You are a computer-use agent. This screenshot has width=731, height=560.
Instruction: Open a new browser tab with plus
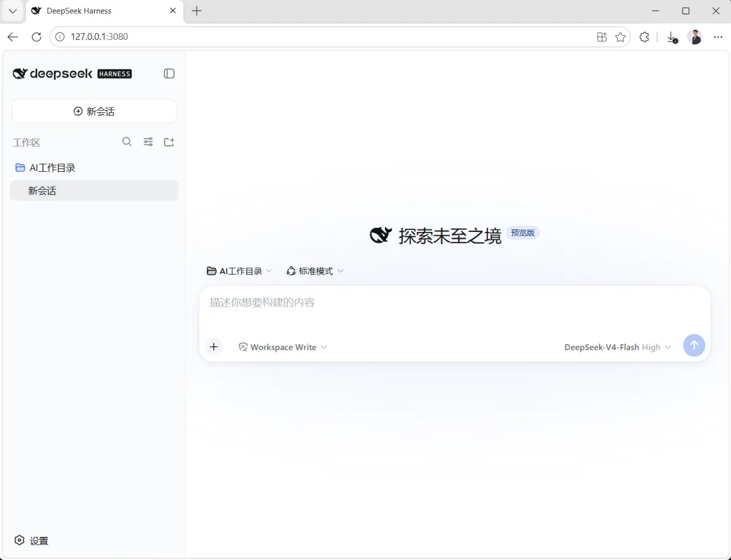tap(197, 11)
